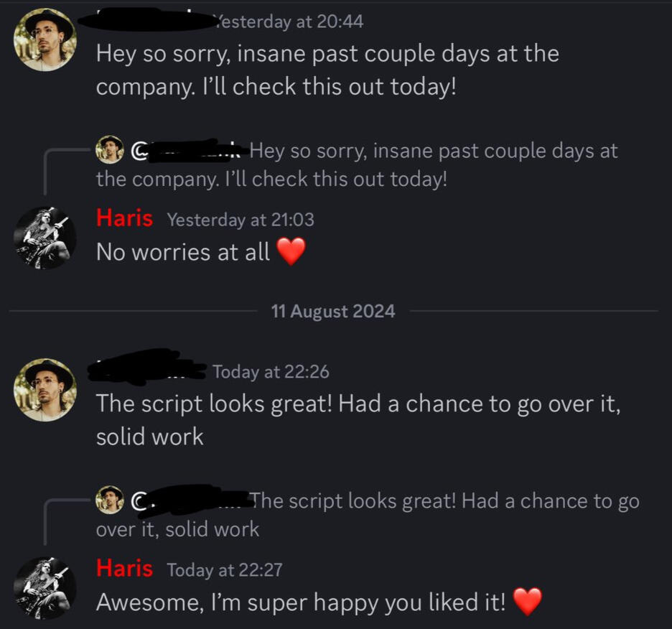The width and height of the screenshot is (672, 629).
Task: Click small reply avatar above the "Awesome" message
Action: pyautogui.click(x=110, y=500)
